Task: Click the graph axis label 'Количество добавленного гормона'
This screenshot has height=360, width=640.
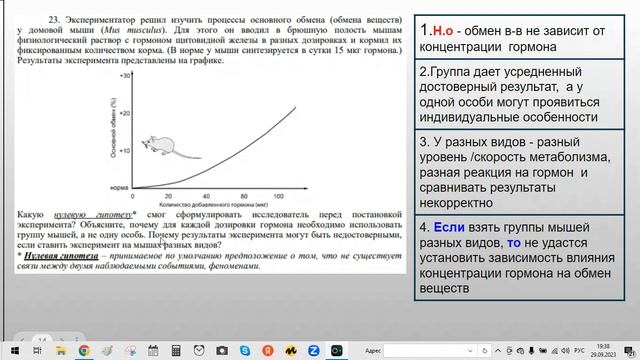Action: pos(213,205)
